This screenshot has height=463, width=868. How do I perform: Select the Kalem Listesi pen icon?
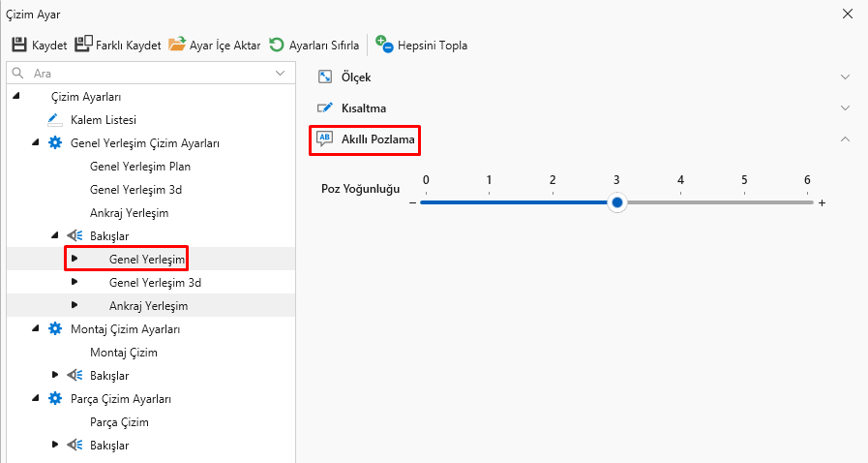tap(54, 120)
